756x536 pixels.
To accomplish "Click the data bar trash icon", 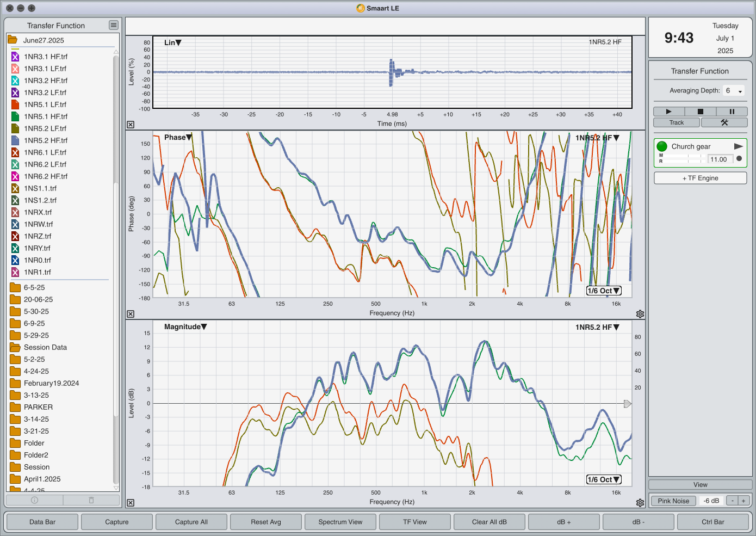I will (91, 500).
